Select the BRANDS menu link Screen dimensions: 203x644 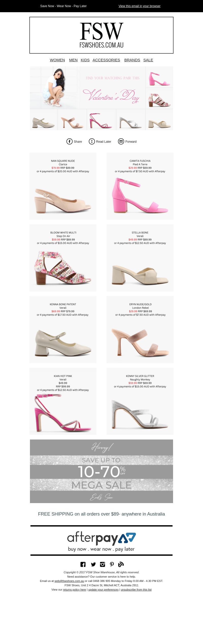pos(132,60)
